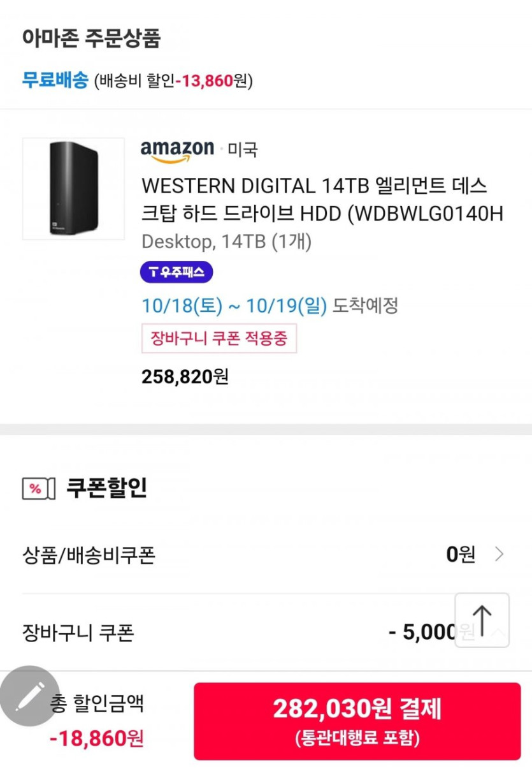Tap the T우주패스 badge
Screen dimensions: 532x771
(x=176, y=272)
